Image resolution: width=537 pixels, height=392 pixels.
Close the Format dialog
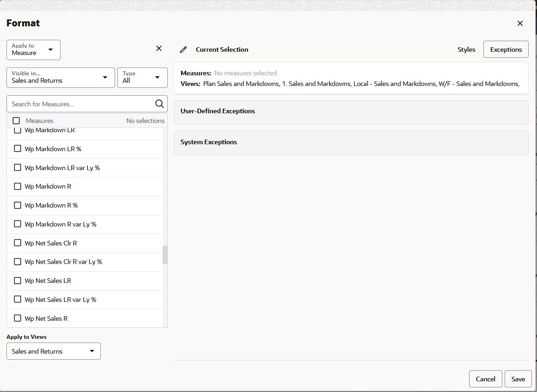[519, 23]
